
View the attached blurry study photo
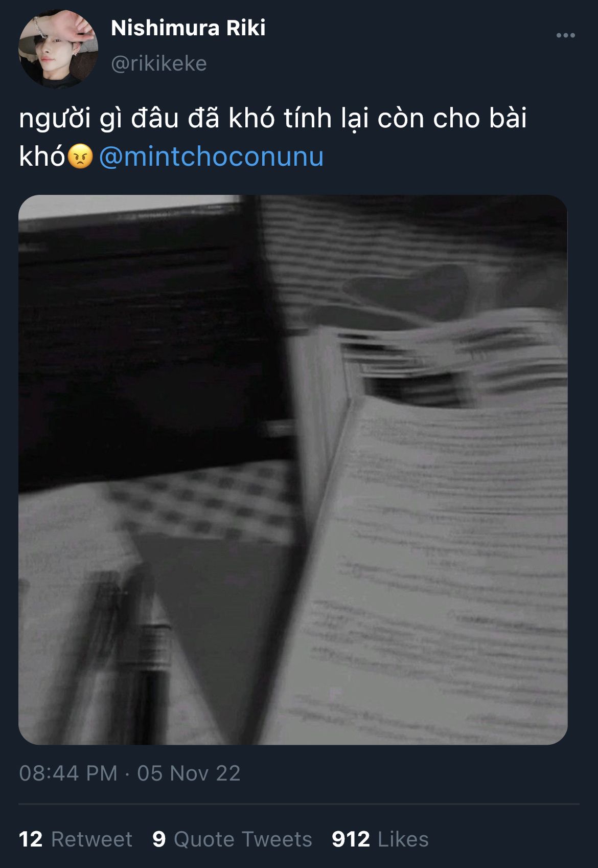[x=293, y=470]
